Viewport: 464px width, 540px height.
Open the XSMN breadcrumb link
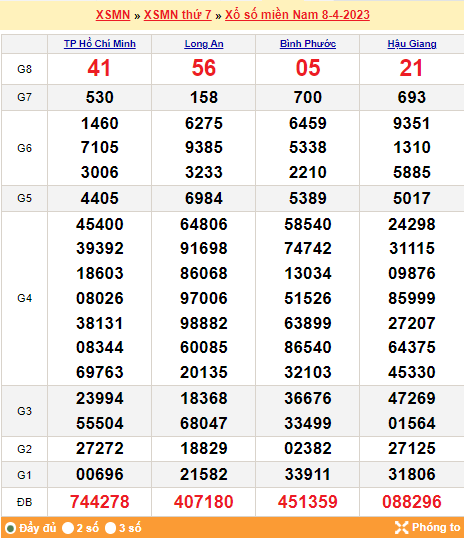pos(113,15)
